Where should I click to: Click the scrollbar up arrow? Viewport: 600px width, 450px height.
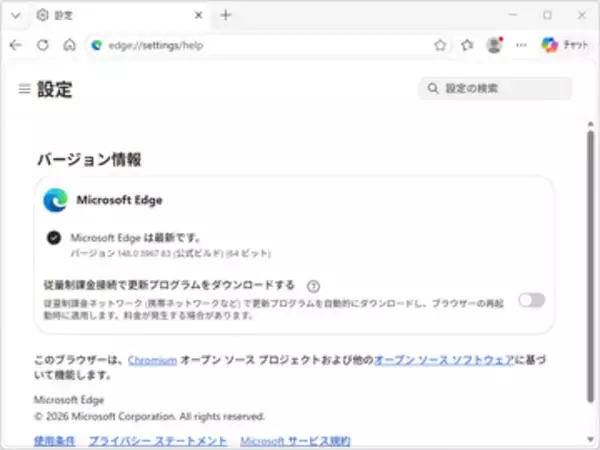pos(590,124)
